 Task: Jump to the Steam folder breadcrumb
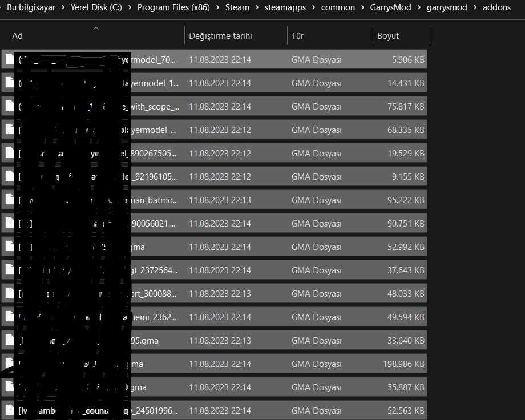click(237, 7)
